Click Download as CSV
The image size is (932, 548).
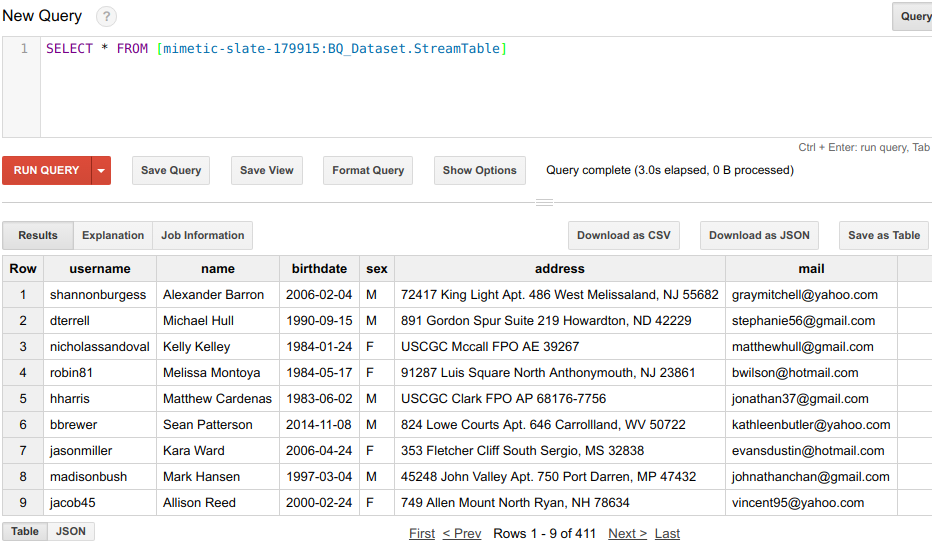click(624, 235)
